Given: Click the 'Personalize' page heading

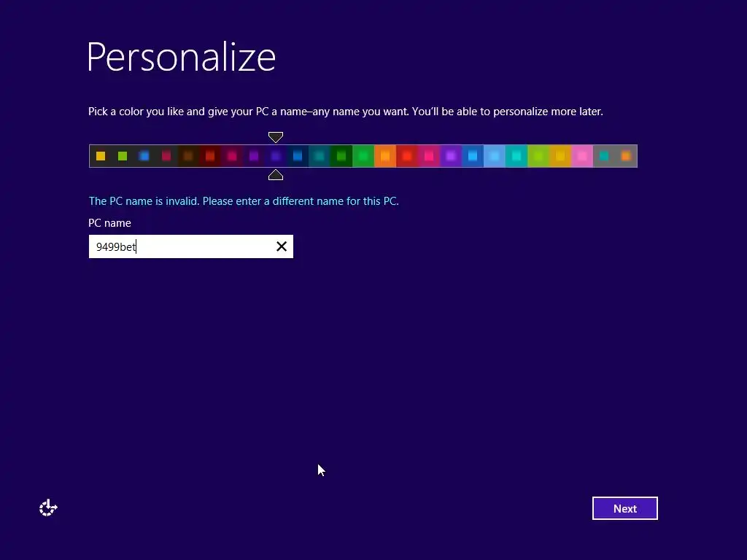Looking at the screenshot, I should pyautogui.click(x=182, y=57).
